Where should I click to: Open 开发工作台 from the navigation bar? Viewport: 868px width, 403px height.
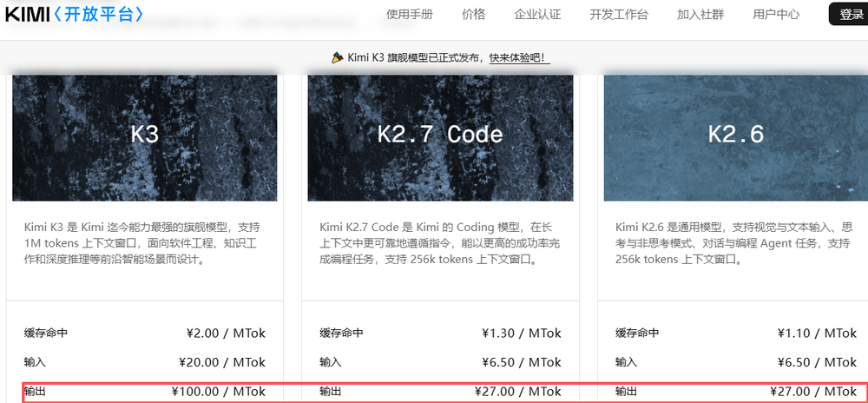click(619, 15)
